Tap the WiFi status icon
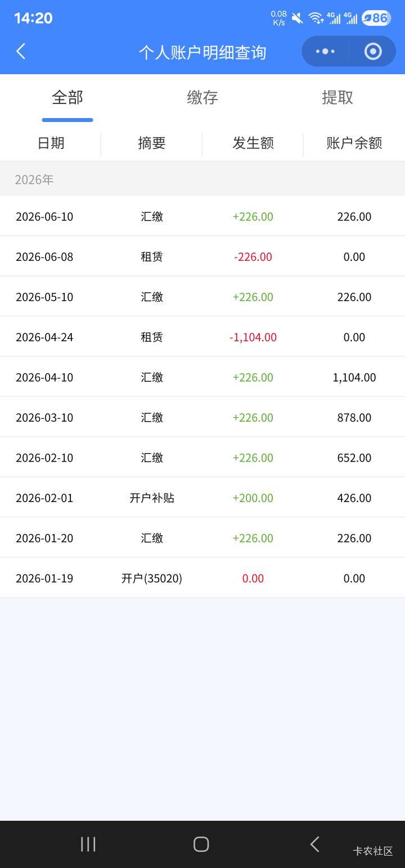Image resolution: width=405 pixels, height=868 pixels. tap(316, 18)
